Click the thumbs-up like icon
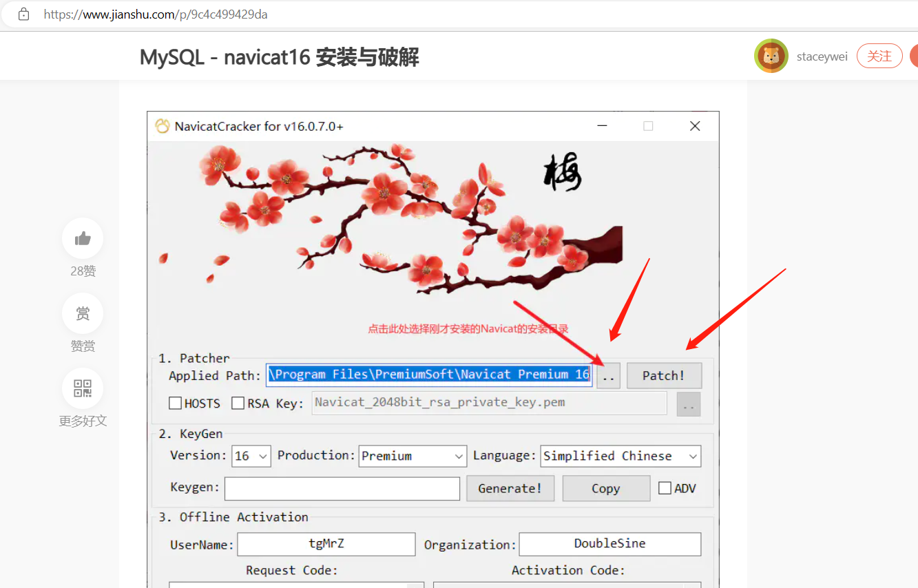 83,238
